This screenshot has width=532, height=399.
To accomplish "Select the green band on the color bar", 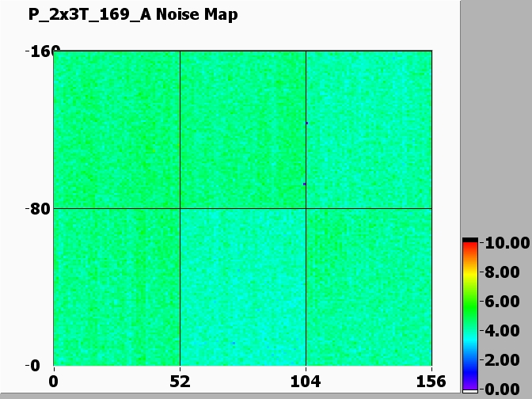I will point(470,305).
